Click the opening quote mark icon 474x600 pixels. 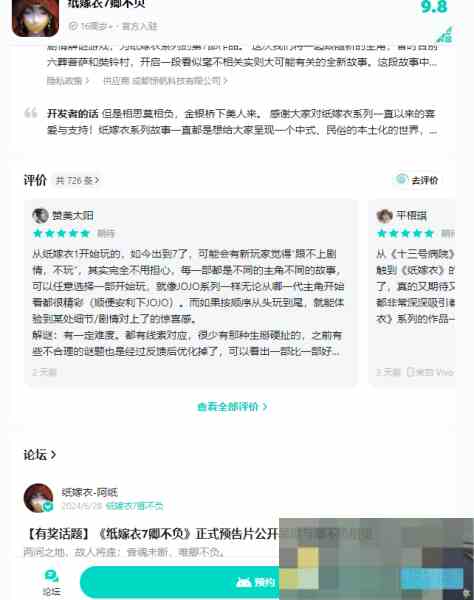tap(31, 113)
